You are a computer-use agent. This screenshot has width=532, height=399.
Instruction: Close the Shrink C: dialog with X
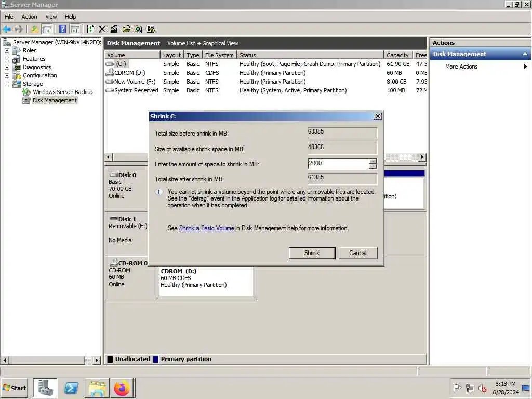coord(378,116)
